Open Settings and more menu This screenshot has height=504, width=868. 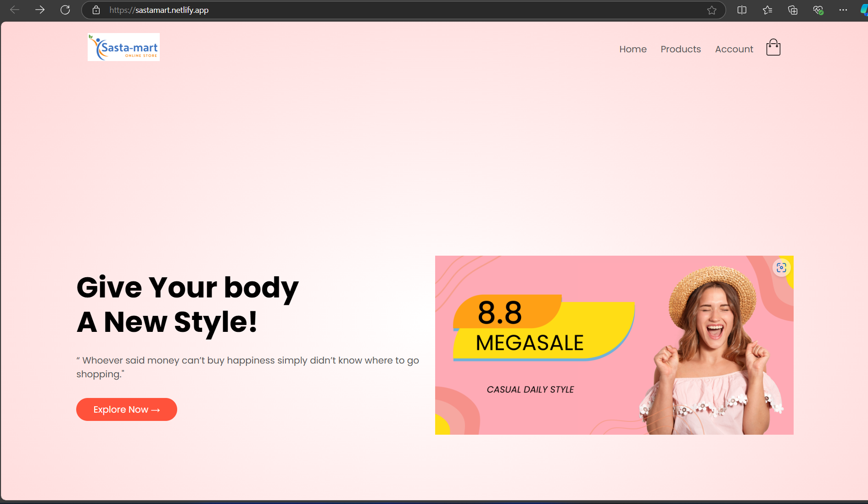[843, 10]
